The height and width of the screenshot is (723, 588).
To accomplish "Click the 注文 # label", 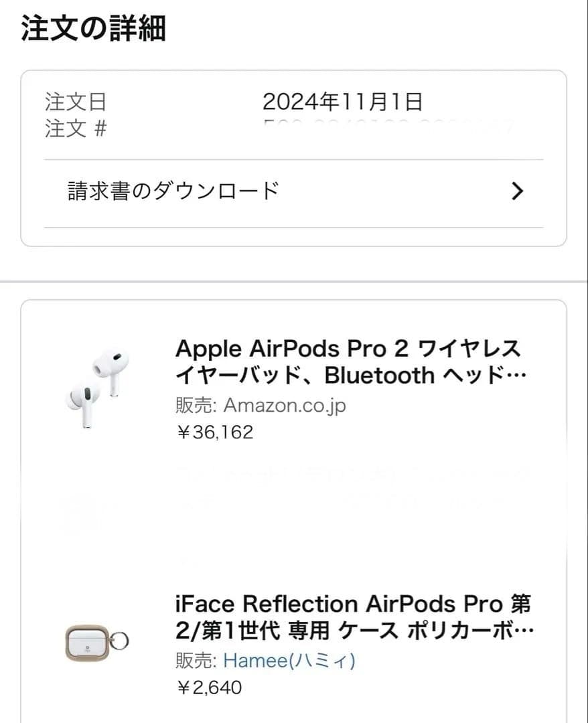I will (x=76, y=129).
